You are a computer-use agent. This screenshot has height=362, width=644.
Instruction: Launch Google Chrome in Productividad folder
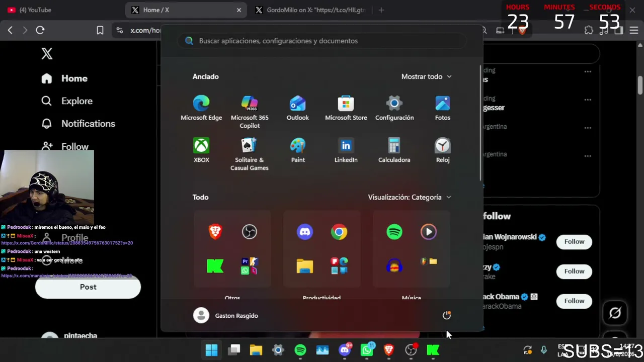coord(339,232)
